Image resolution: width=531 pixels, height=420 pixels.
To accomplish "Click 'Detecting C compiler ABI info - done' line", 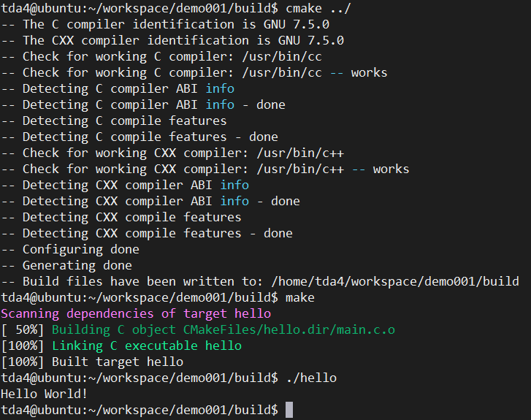I will pos(143,104).
